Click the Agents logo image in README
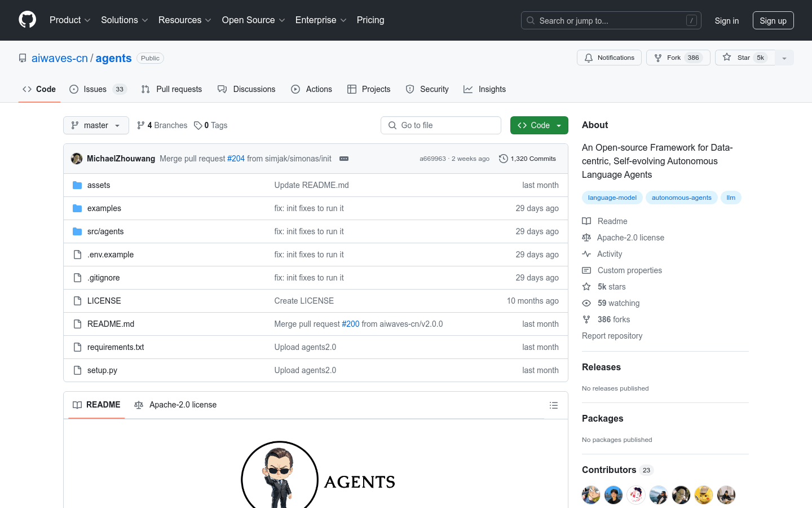 pos(318,474)
